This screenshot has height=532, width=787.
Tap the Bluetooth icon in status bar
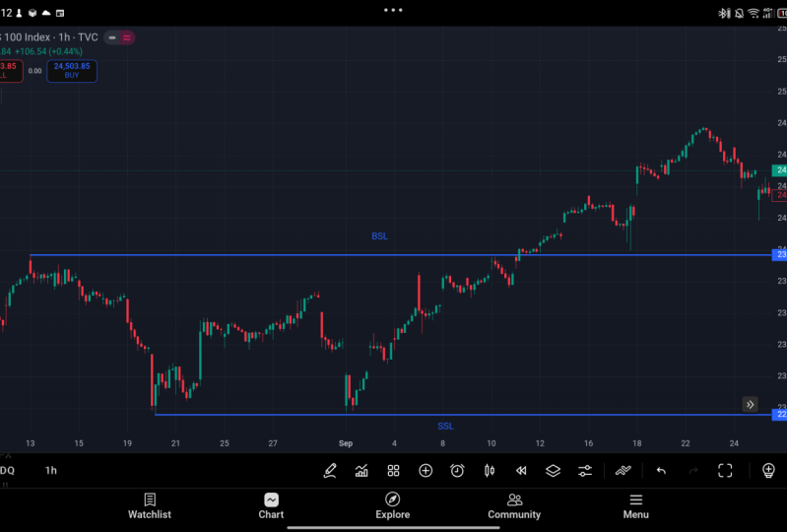724,13
